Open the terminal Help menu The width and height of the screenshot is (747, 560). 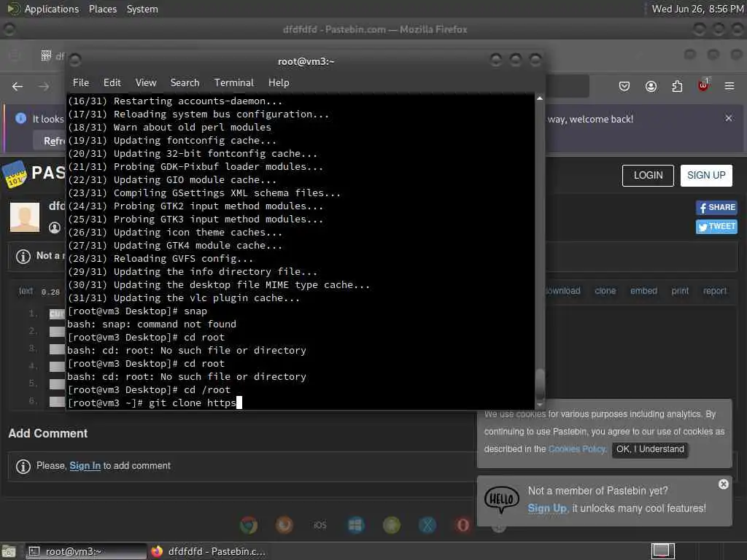tap(279, 82)
